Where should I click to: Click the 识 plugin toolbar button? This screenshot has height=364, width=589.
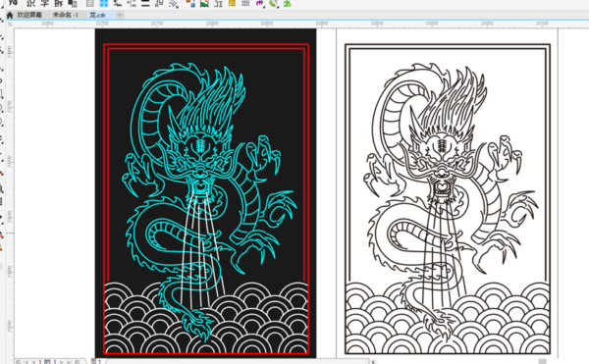click(31, 3)
